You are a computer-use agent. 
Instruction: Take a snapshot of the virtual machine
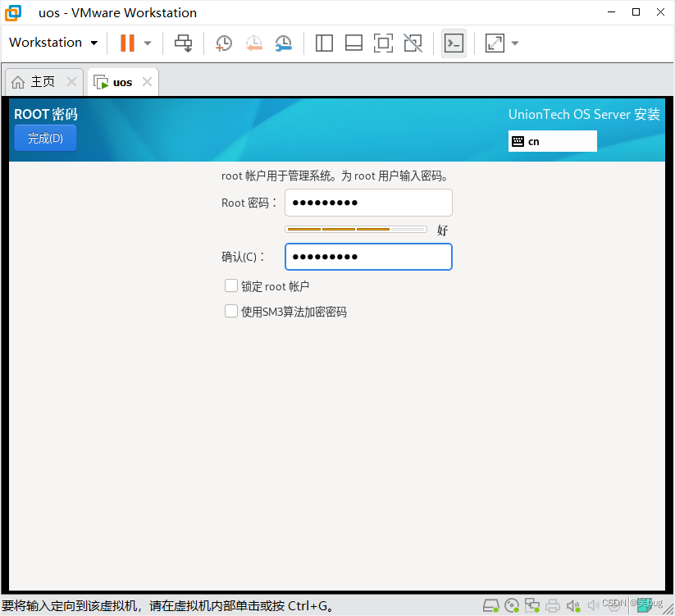pyautogui.click(x=224, y=43)
